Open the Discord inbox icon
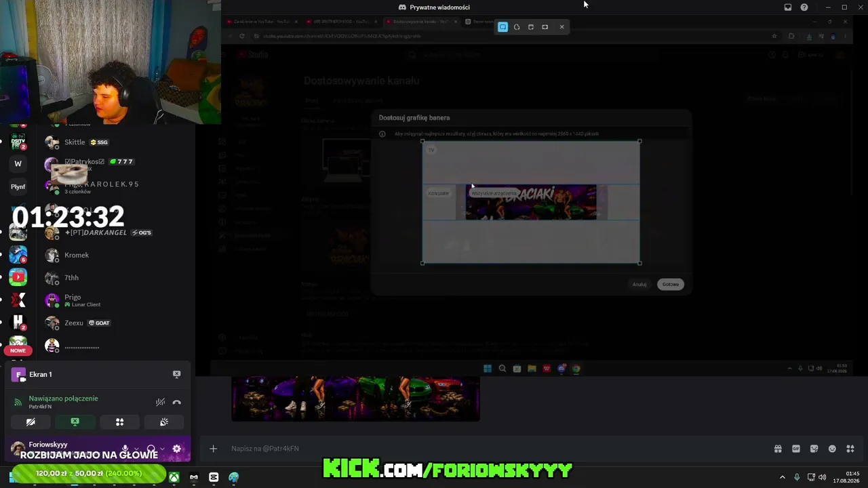This screenshot has width=868, height=488. (788, 7)
